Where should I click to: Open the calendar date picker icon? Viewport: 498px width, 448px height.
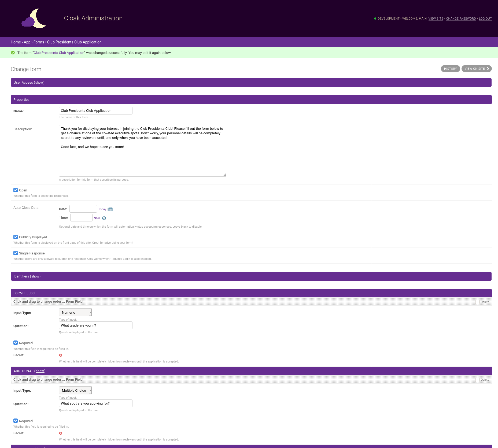(110, 209)
